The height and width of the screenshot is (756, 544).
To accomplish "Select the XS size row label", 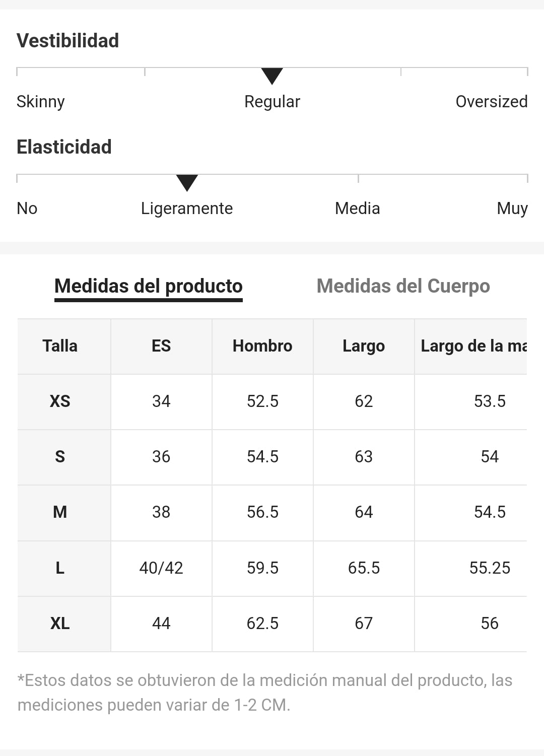I will coord(60,401).
